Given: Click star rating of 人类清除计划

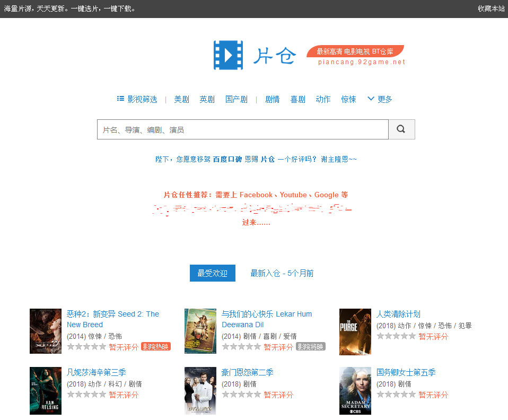Looking at the screenshot, I should click(x=396, y=336).
